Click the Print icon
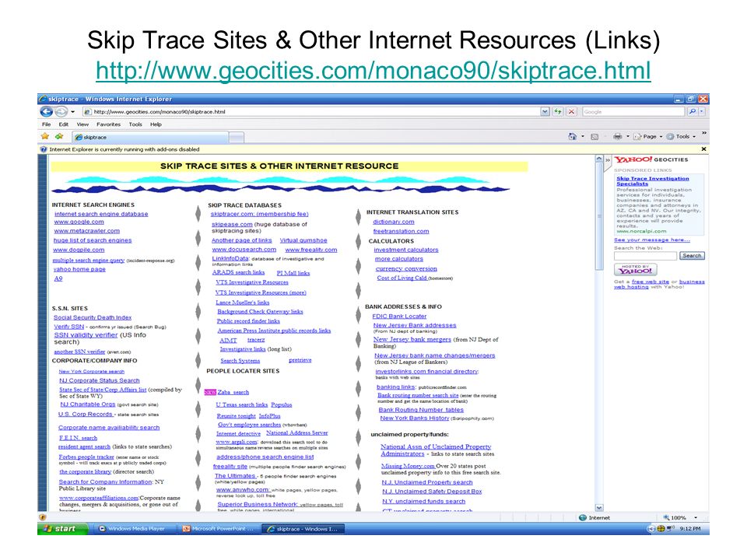Screen dimensions: 747x560 click(x=617, y=137)
